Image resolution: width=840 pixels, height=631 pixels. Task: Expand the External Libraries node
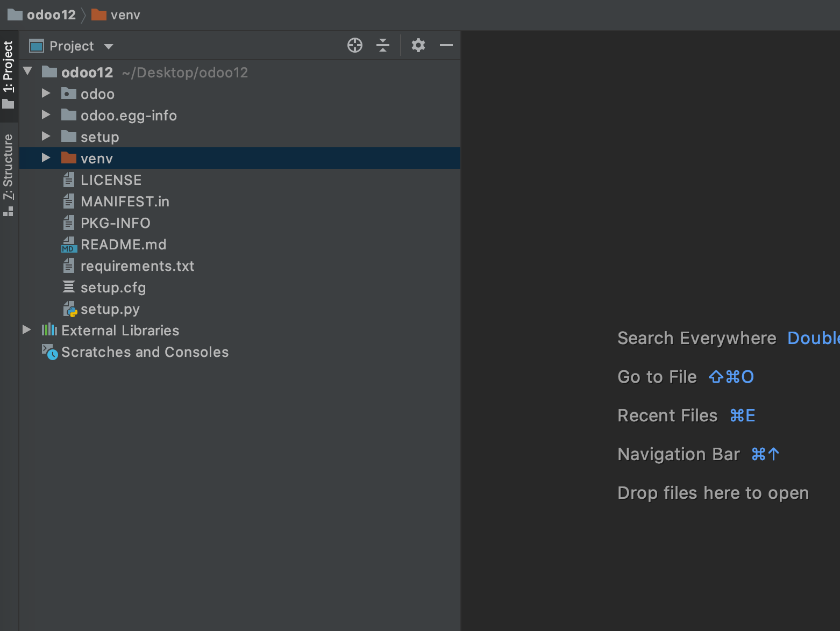(x=26, y=330)
